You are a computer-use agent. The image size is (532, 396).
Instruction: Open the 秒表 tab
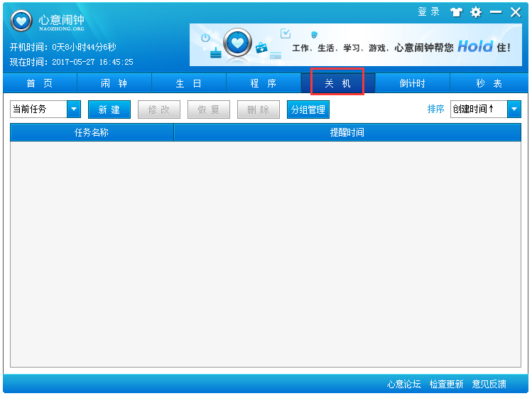coord(488,83)
